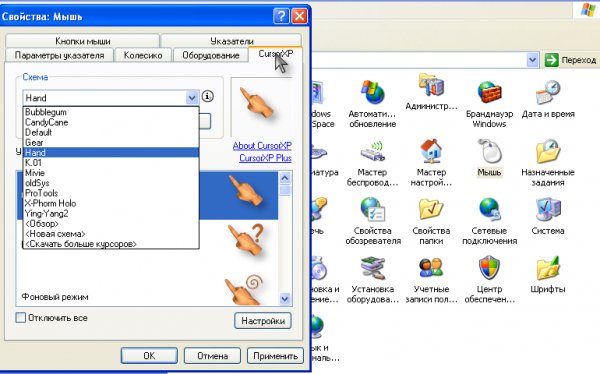Click the scheme info icon next to dropdown
The height and width of the screenshot is (374, 600).
(207, 96)
